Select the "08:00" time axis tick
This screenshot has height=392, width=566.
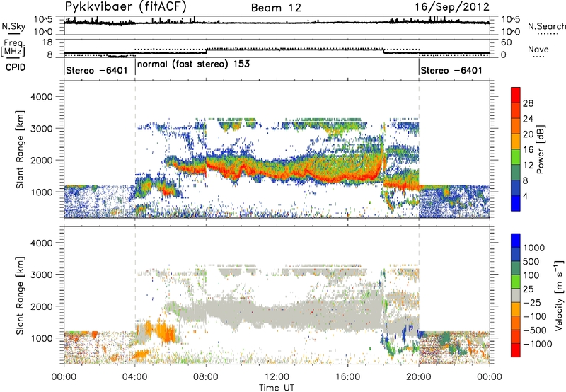point(206,377)
